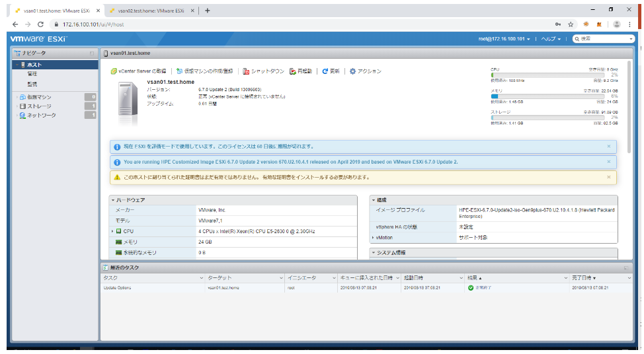Click the メモリ 24 GB row
Image resolution: width=644 pixels, height=354 pixels.
coord(233,242)
